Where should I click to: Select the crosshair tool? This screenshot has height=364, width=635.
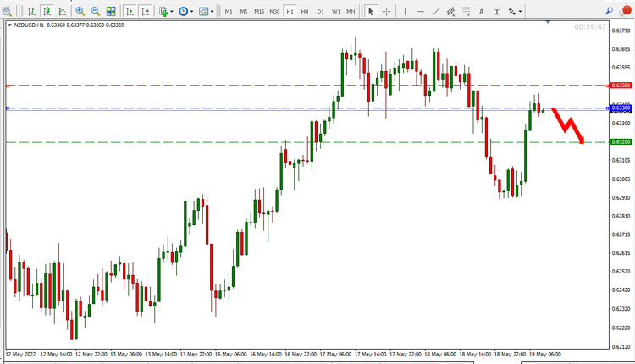coord(386,11)
